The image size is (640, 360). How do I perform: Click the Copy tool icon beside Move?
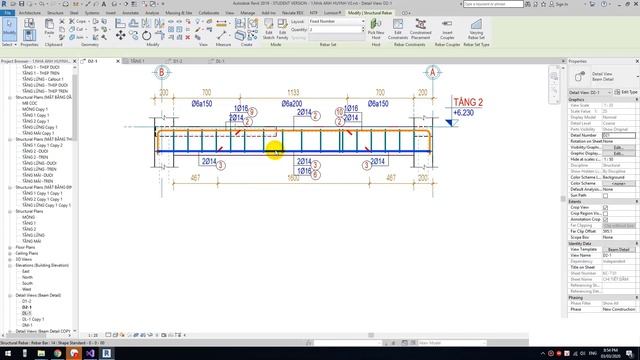133,36
